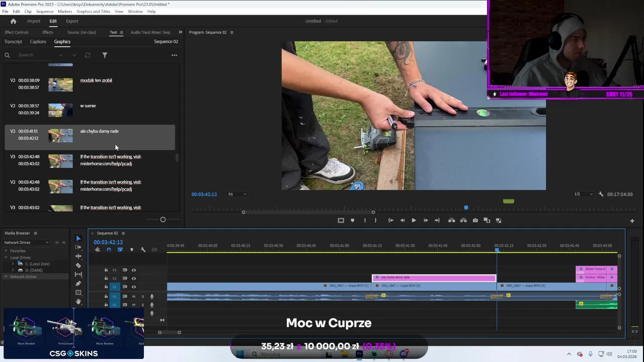Switch to the Effect Controls tab
The image size is (644, 362).
coord(17,32)
